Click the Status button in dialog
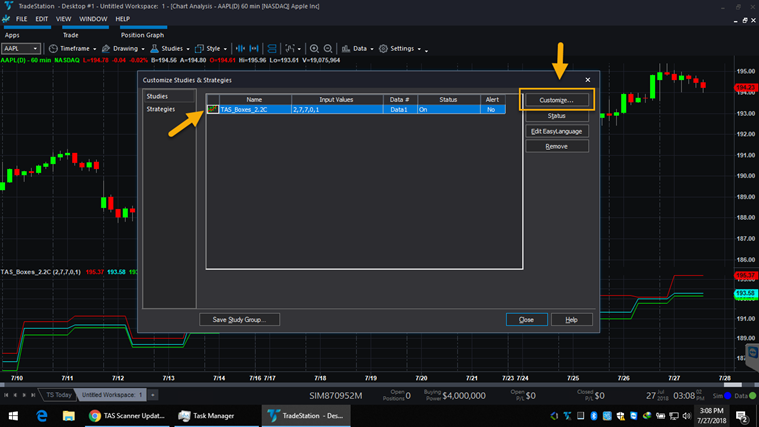This screenshot has height=427, width=759. tap(557, 116)
